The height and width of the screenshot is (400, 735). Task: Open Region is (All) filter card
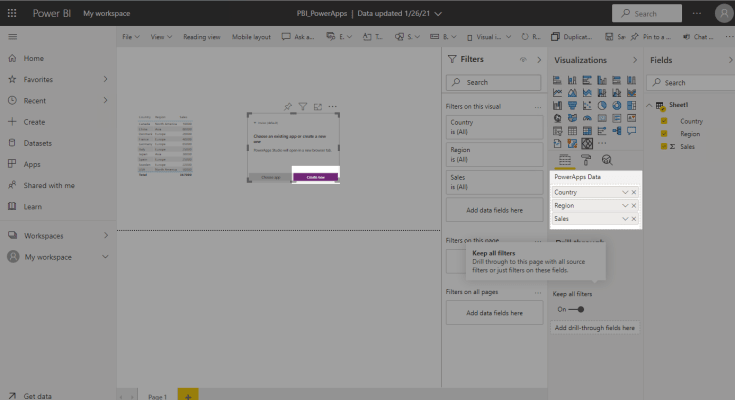coord(494,154)
